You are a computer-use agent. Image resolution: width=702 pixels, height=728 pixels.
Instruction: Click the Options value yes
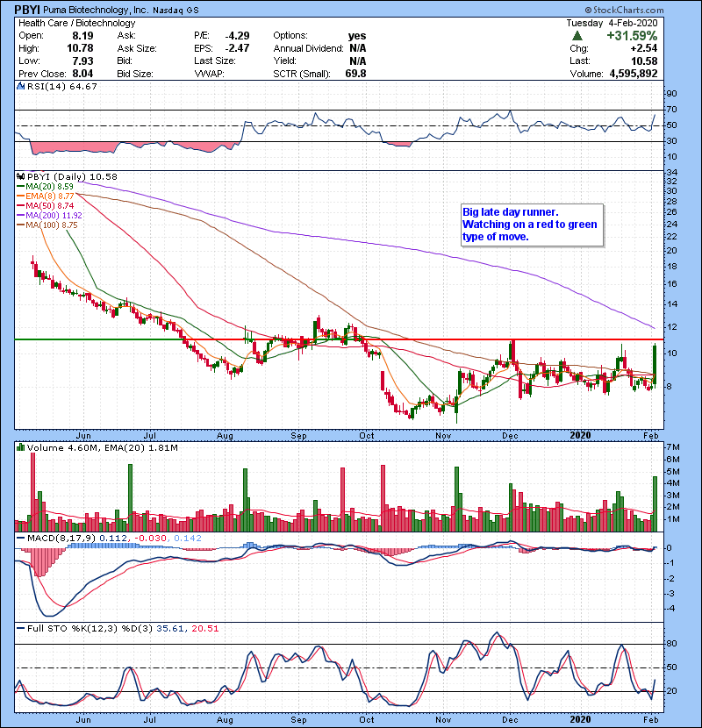tap(357, 36)
